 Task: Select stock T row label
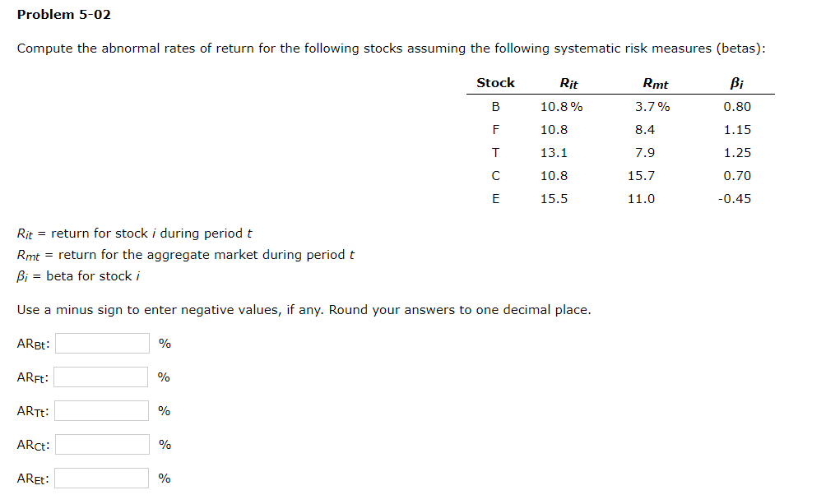coord(495,152)
